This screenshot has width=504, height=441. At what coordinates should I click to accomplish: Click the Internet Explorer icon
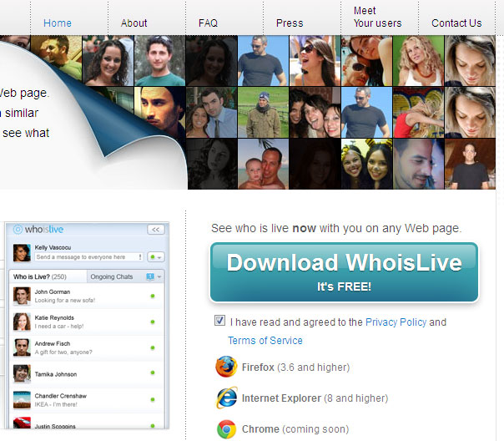coord(227,398)
